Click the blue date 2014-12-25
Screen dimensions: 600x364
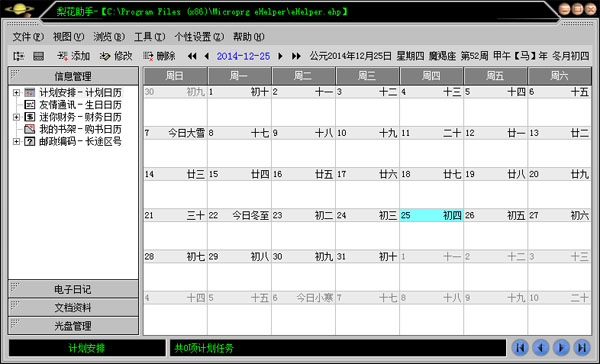[x=243, y=56]
